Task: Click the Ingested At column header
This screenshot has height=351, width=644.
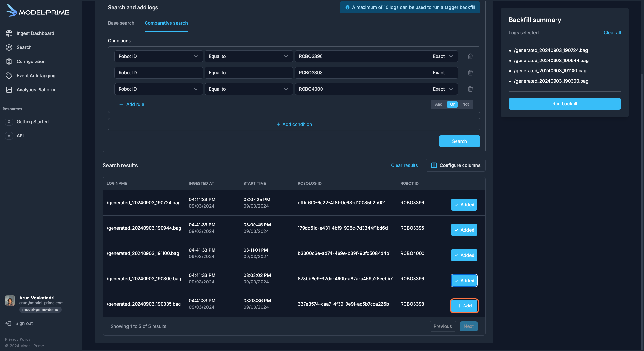Action: [201, 184]
